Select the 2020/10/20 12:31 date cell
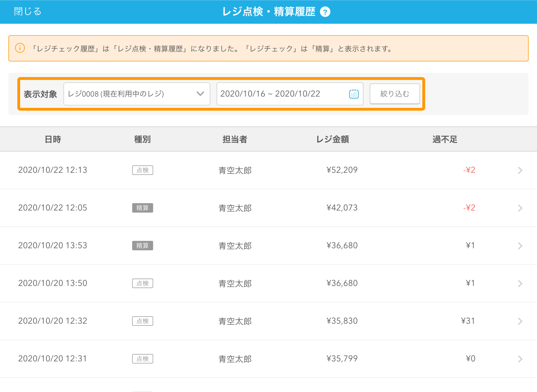 coord(53,358)
